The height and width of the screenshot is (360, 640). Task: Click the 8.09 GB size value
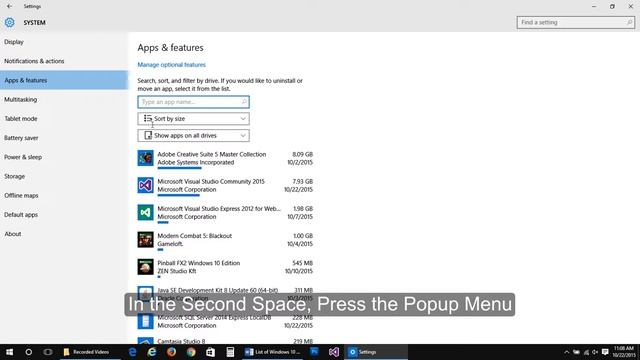pos(302,154)
